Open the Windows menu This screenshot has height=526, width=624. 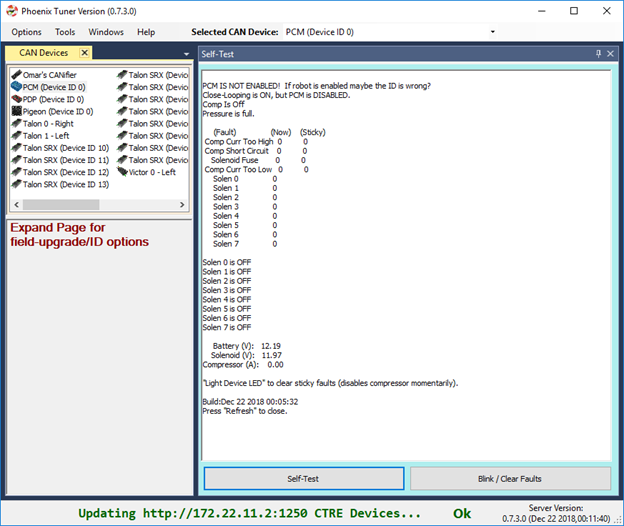pyautogui.click(x=106, y=32)
